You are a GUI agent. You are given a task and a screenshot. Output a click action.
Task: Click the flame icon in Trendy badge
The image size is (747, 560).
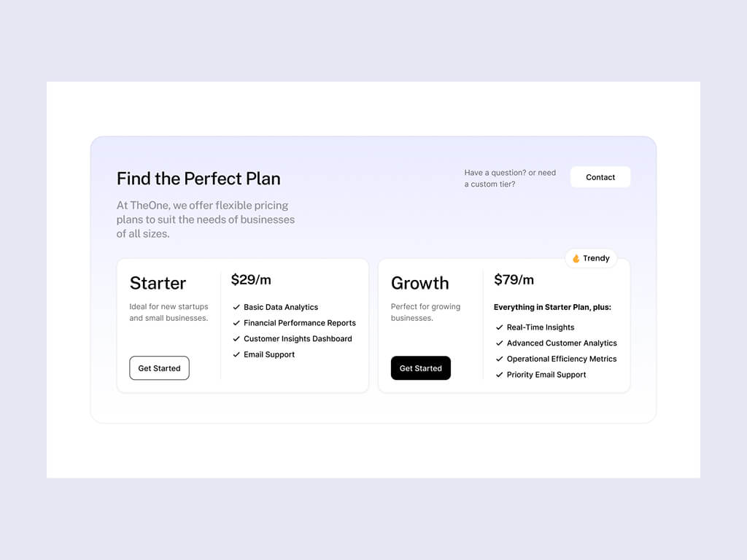576,258
